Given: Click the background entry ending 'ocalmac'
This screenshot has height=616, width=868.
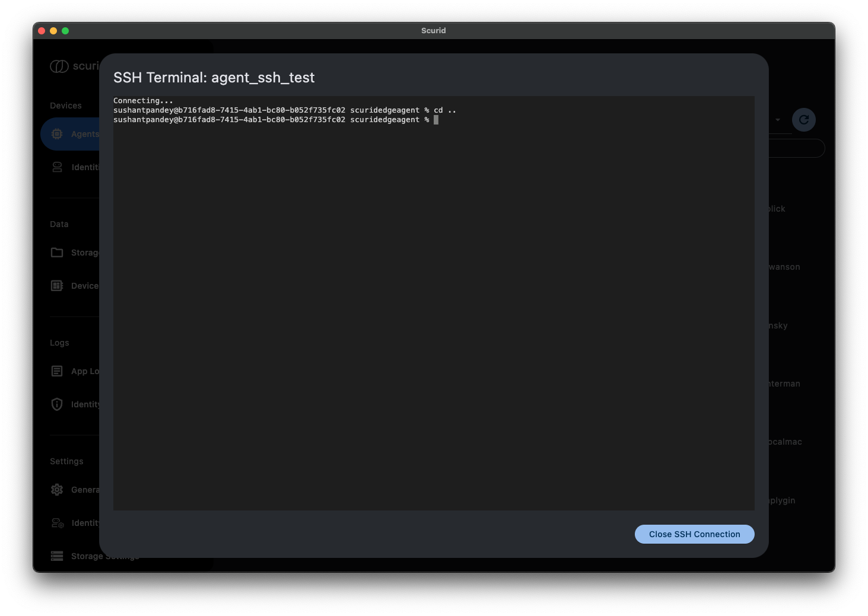Looking at the screenshot, I should (786, 442).
